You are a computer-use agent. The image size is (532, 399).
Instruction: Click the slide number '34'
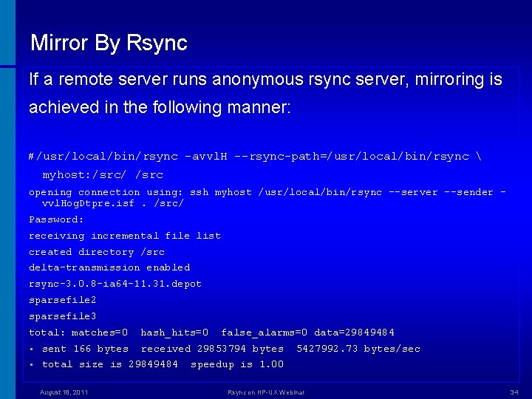[x=514, y=392]
